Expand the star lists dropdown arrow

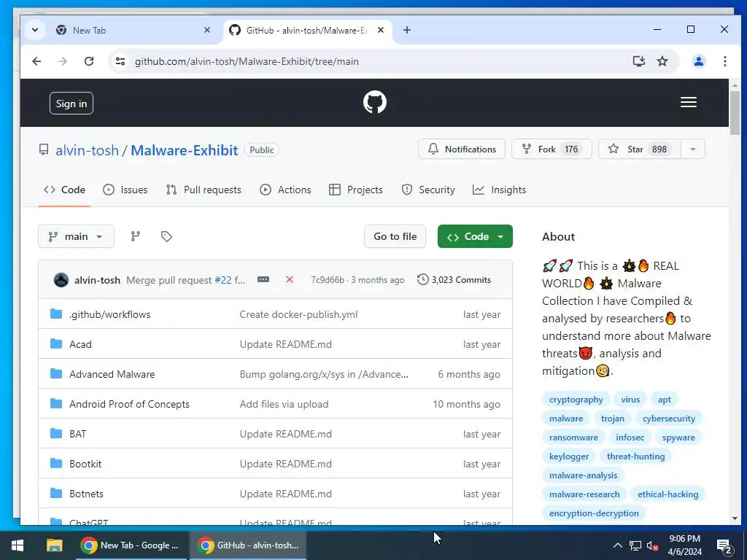(693, 149)
